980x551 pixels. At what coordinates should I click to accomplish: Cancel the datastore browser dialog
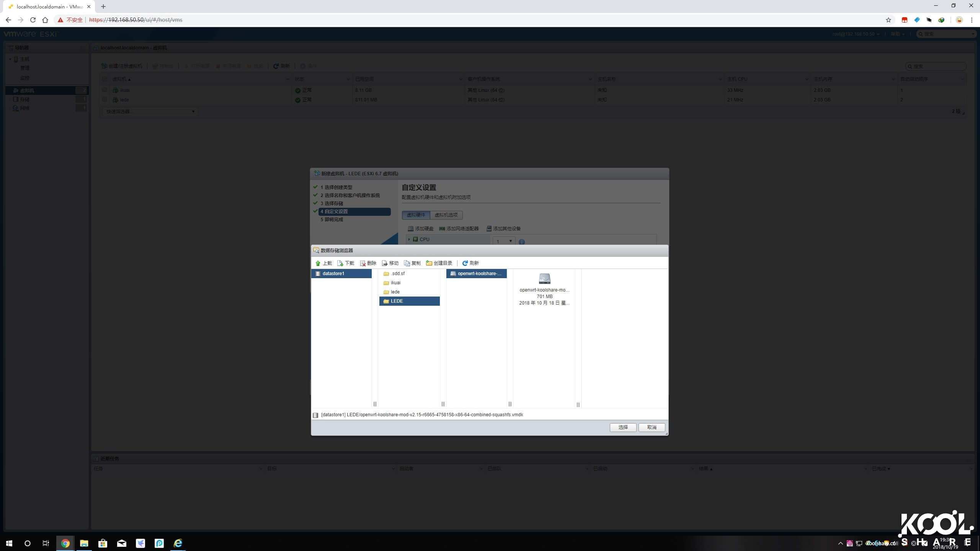(651, 427)
